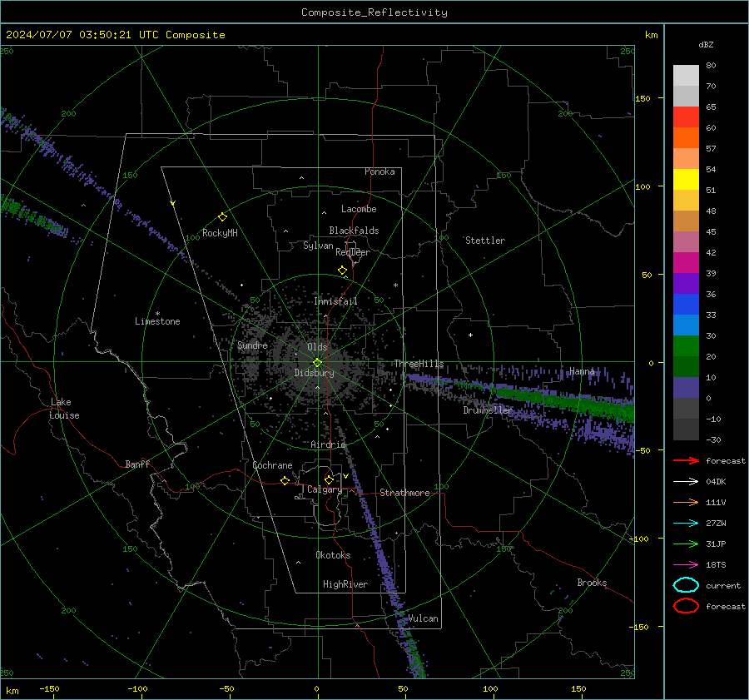Image resolution: width=749 pixels, height=700 pixels.
Task: Select the Airdrie city label
Action: point(328,444)
